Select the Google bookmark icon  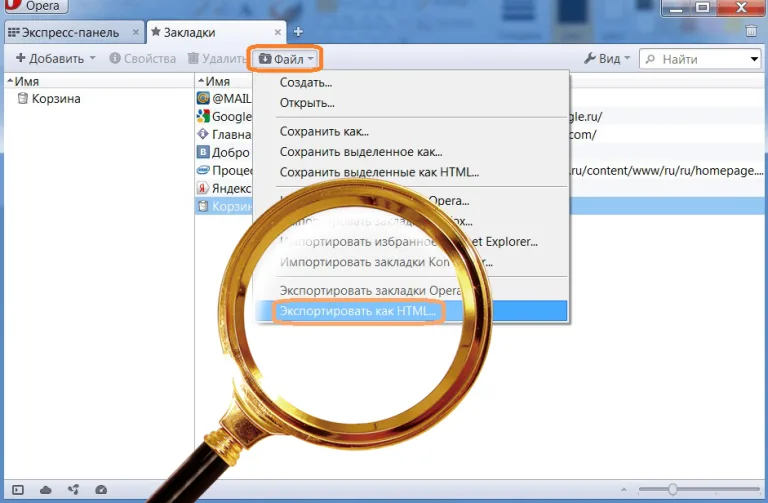pyautogui.click(x=203, y=116)
